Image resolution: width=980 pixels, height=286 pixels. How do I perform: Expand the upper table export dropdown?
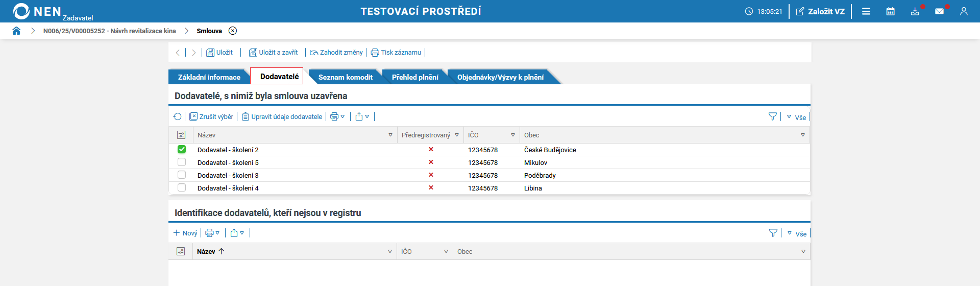click(x=362, y=116)
